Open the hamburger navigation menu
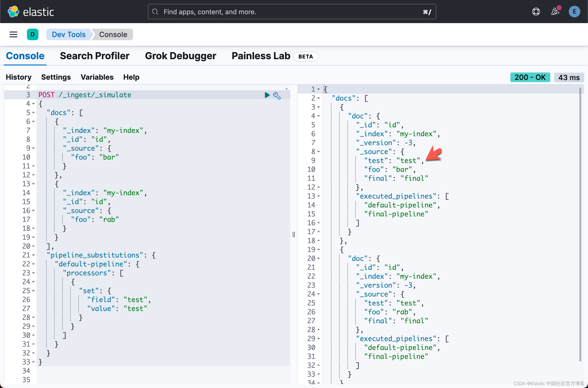Viewport: 588px width, 388px height. [x=13, y=34]
